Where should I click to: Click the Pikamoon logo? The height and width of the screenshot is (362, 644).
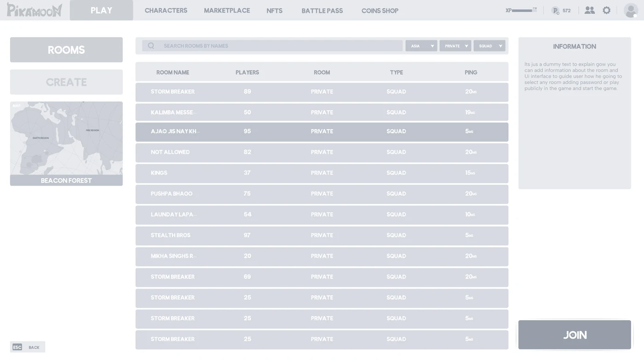pos(34,10)
